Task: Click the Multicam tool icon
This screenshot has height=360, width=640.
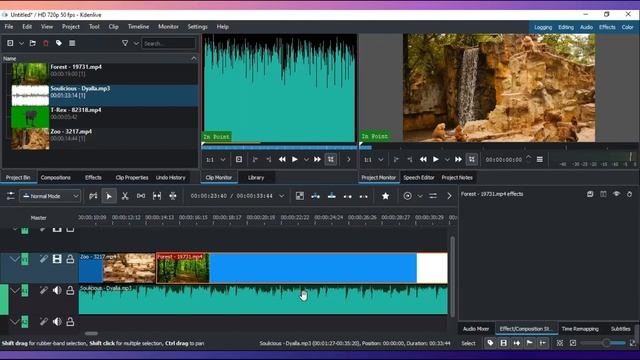Action: [x=173, y=196]
